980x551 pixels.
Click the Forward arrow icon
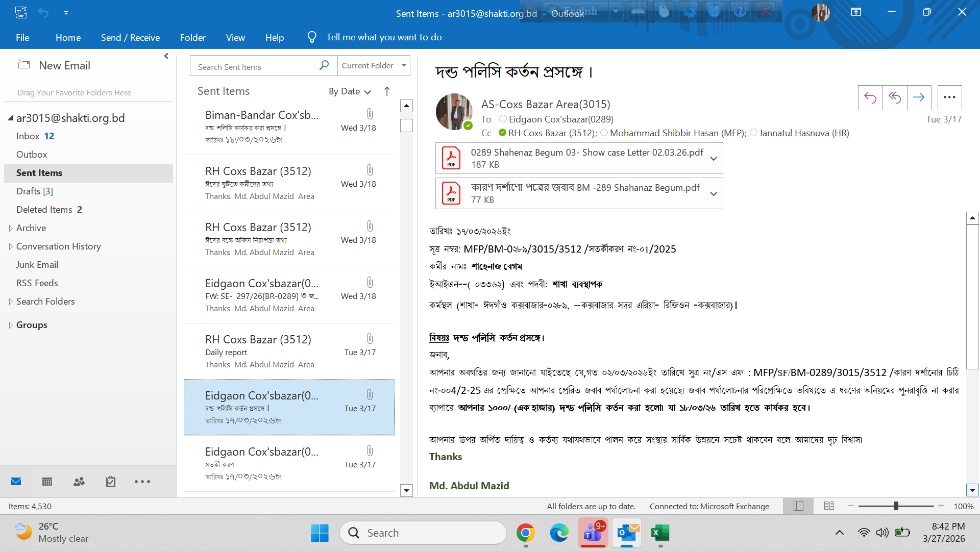tap(919, 97)
